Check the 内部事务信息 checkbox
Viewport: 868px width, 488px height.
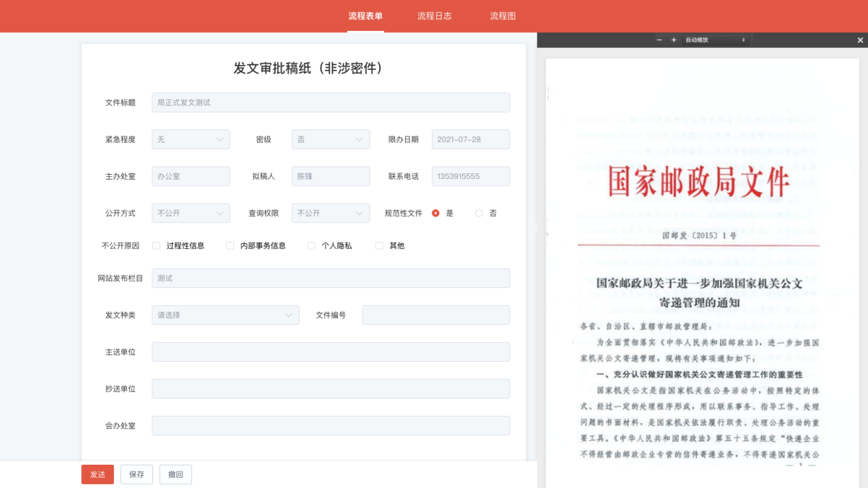(x=230, y=245)
